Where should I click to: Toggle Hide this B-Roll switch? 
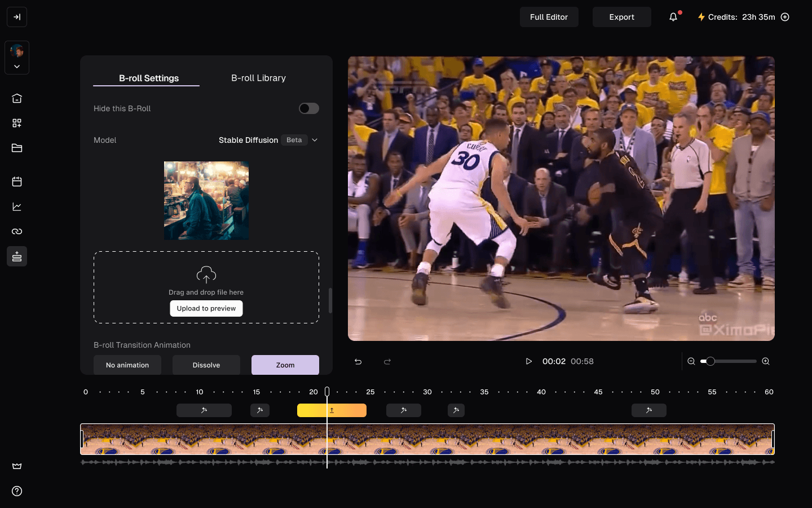tap(309, 108)
